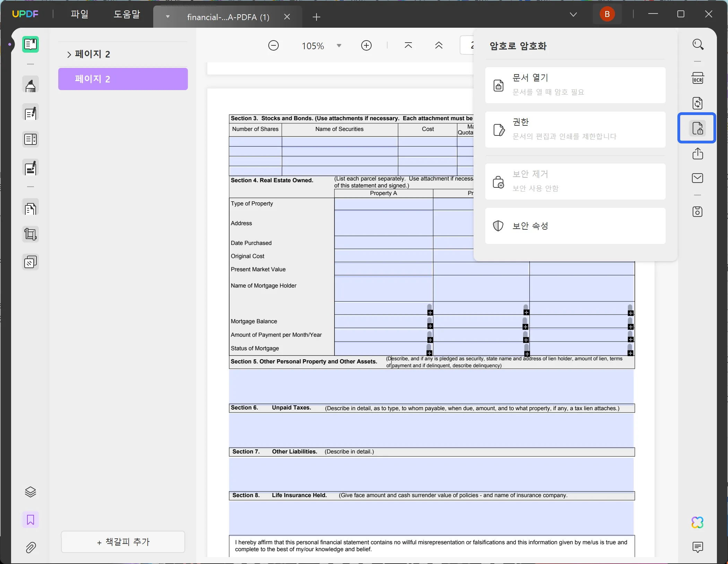Expand the tab list chevron
The height and width of the screenshot is (564, 728).
[x=573, y=14]
